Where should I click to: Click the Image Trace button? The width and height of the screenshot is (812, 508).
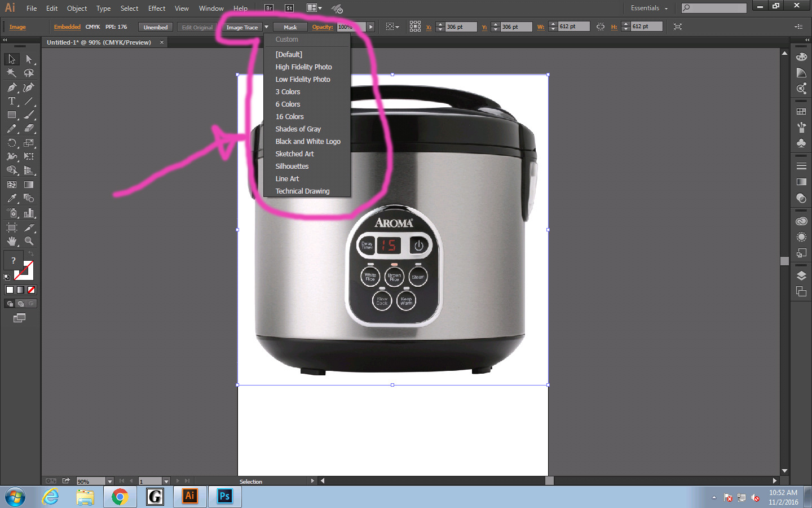pyautogui.click(x=242, y=27)
